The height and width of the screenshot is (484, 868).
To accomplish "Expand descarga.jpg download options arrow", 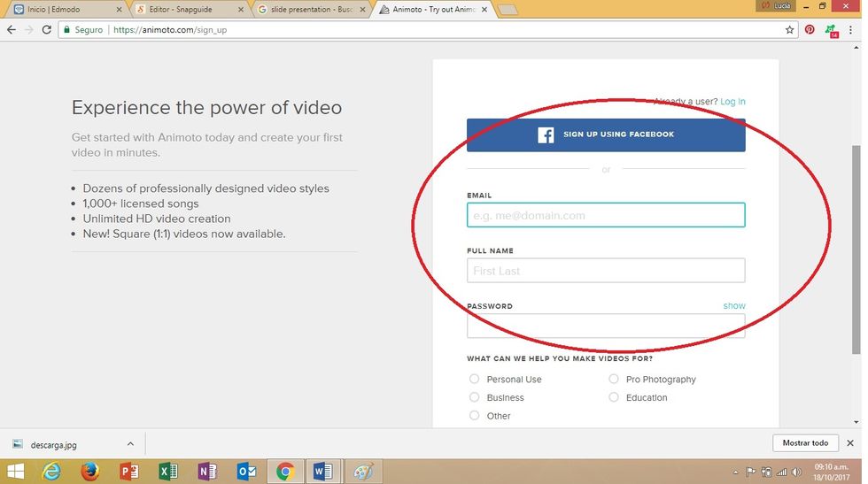I will coord(130,443).
